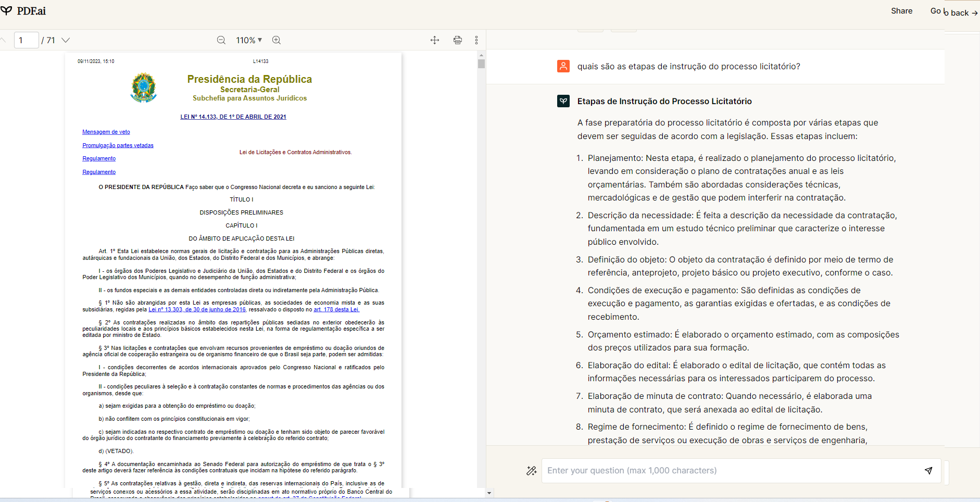The height and width of the screenshot is (502, 980).
Task: Click the question input box
Action: coord(729,470)
